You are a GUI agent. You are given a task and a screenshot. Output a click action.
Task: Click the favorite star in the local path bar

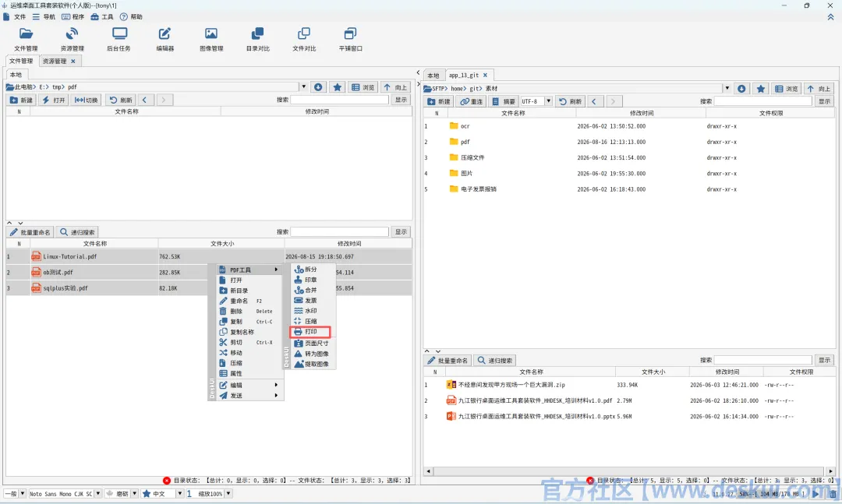[x=338, y=87]
